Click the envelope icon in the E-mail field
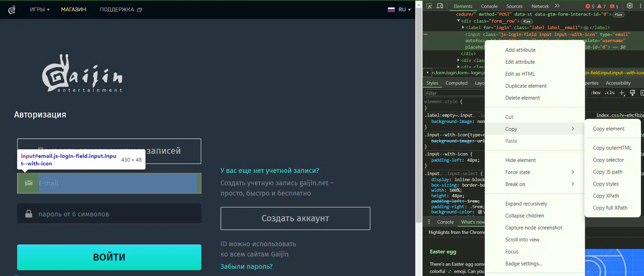This screenshot has height=276, width=644. pos(29,183)
